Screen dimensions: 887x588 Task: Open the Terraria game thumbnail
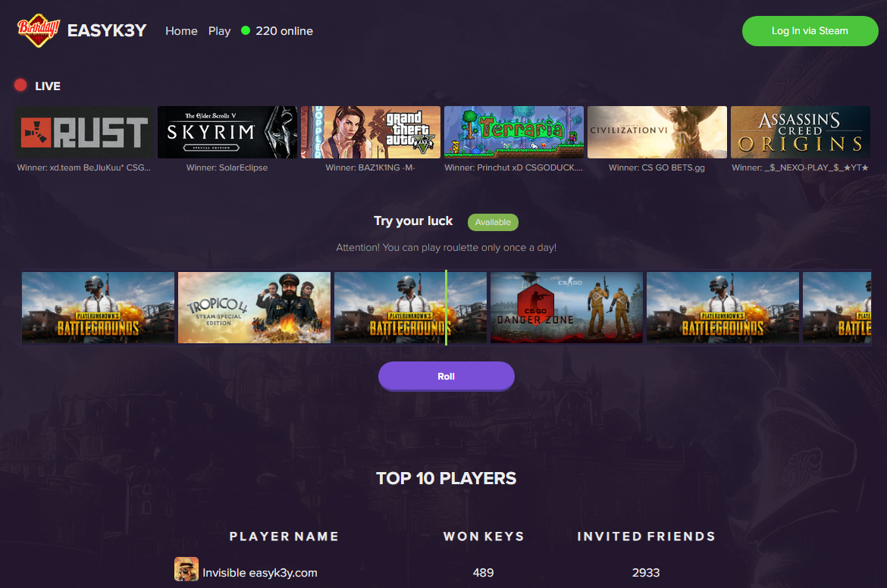pos(514,133)
